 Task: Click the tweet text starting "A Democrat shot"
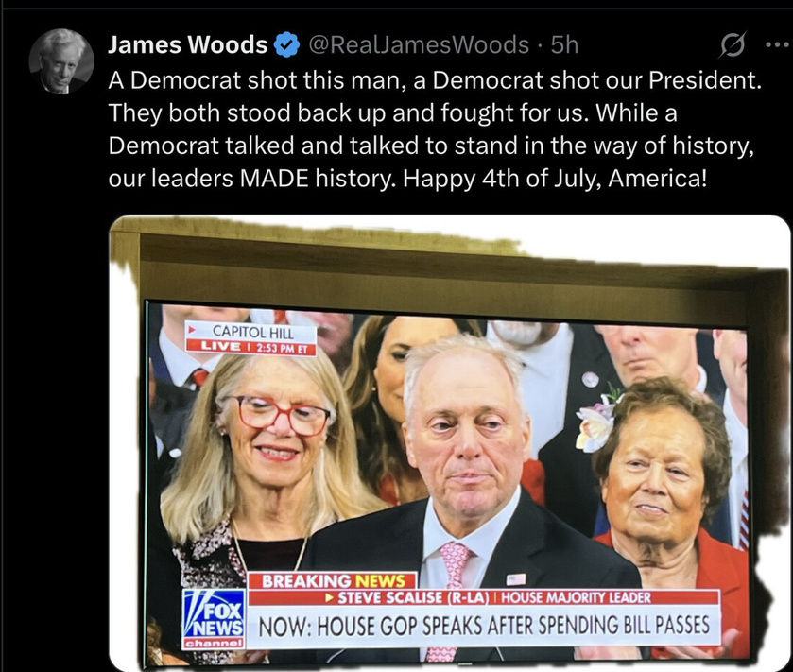tap(435, 129)
